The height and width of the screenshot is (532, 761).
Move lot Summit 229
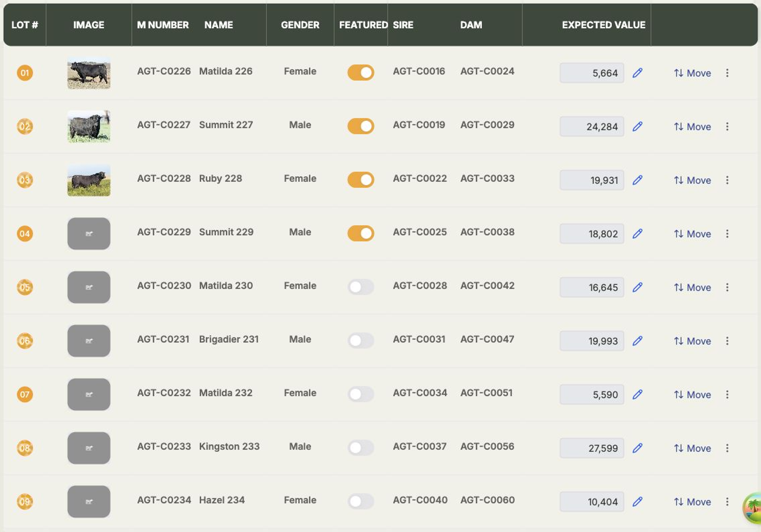[692, 234]
